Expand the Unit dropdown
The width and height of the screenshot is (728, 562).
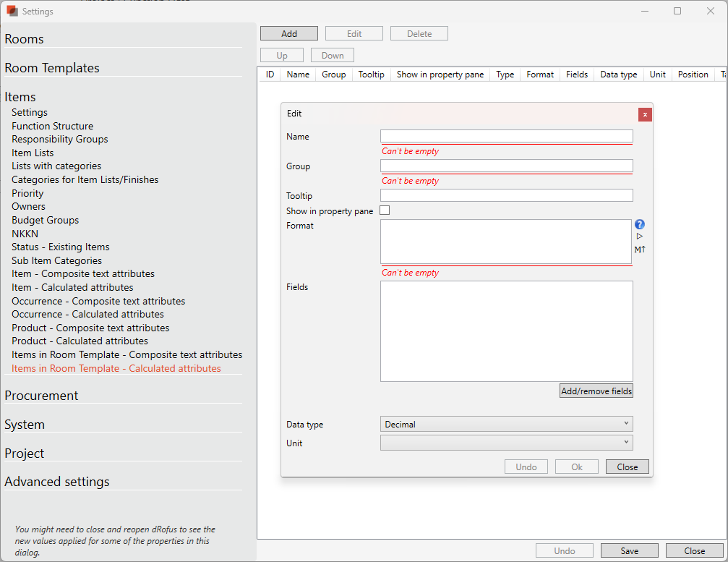[x=506, y=443]
